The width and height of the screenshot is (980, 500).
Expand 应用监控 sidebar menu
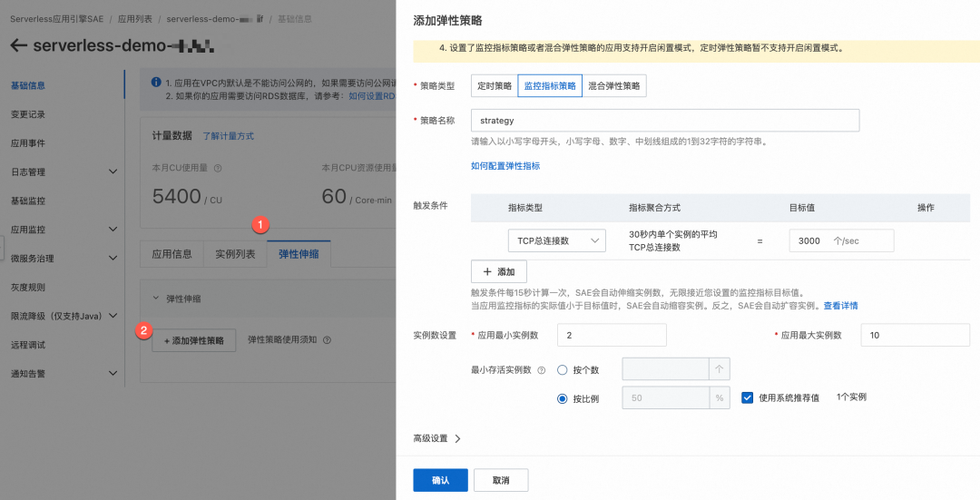tap(113, 229)
